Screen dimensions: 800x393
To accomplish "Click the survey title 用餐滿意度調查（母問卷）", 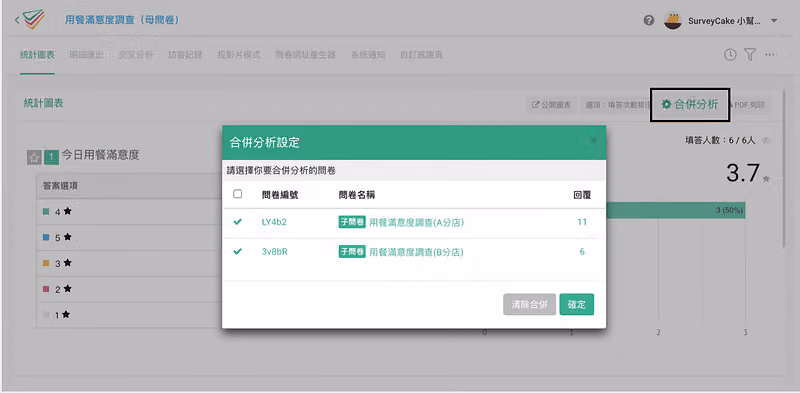I will click(122, 20).
